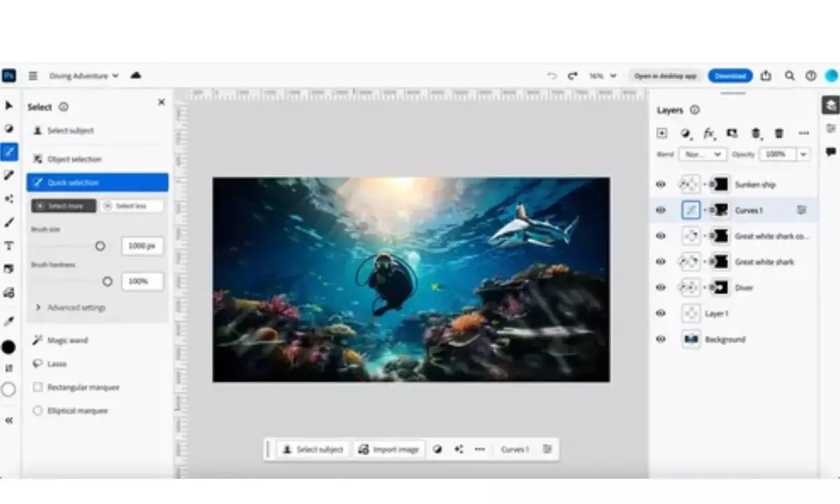Click the delete layer trash icon
Viewport: 840px width, 504px height.
(x=778, y=133)
